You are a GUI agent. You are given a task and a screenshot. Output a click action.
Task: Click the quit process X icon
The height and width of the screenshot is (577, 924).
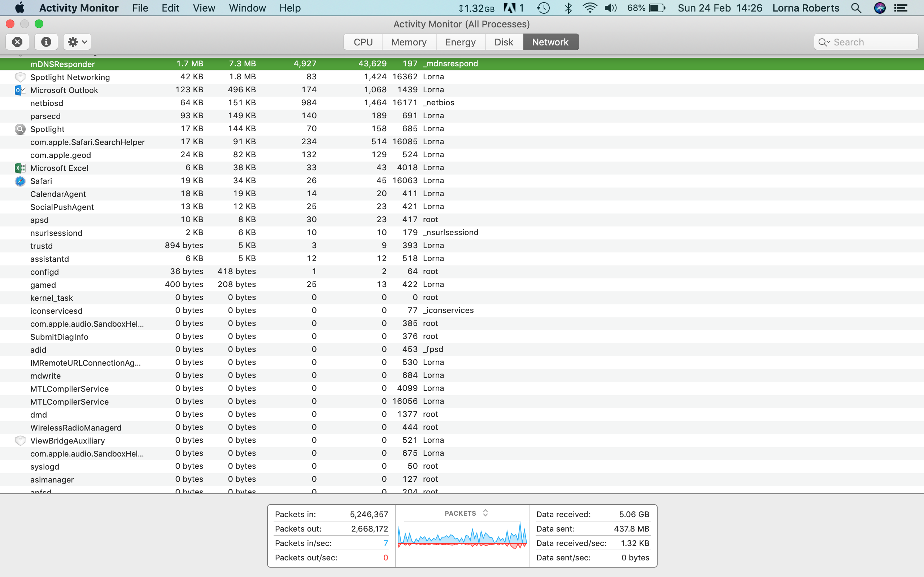17,42
